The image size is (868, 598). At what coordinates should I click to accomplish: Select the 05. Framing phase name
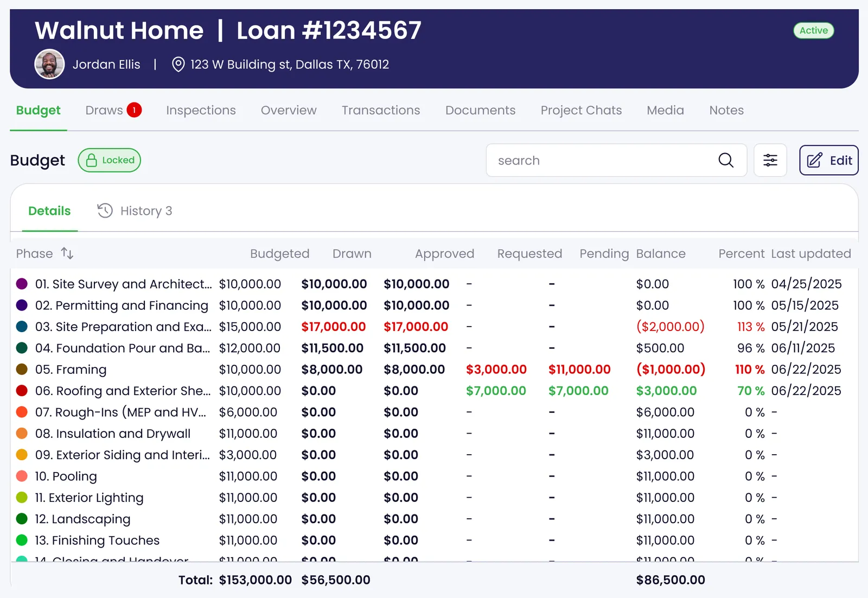[x=71, y=370]
